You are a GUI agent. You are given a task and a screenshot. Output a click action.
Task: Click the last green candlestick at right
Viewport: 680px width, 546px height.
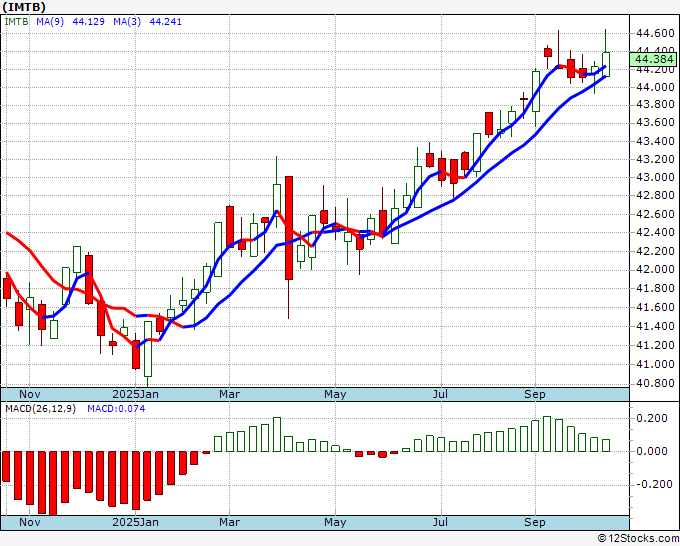click(x=606, y=64)
